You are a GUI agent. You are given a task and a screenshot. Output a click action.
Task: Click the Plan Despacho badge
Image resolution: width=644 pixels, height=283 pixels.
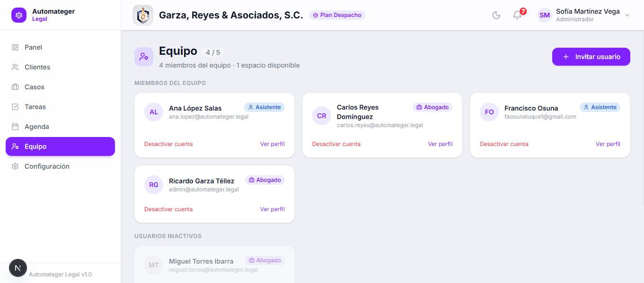(337, 15)
